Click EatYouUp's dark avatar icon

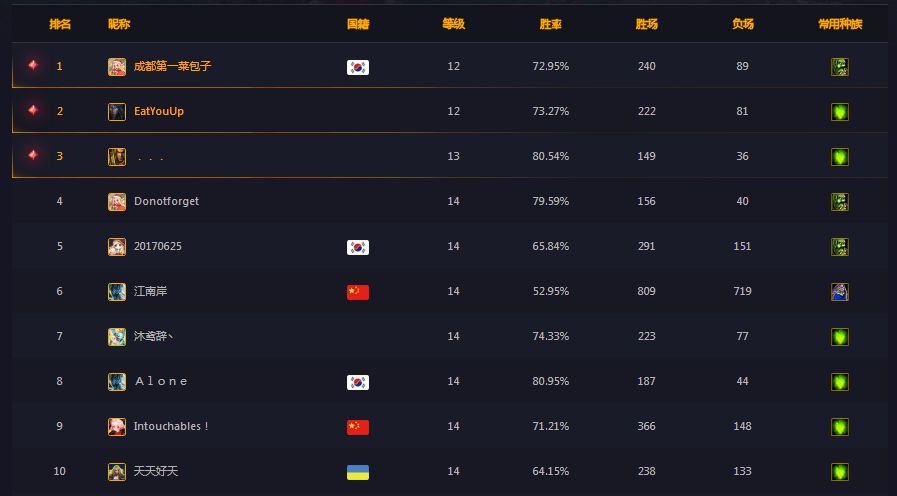pyautogui.click(x=117, y=112)
